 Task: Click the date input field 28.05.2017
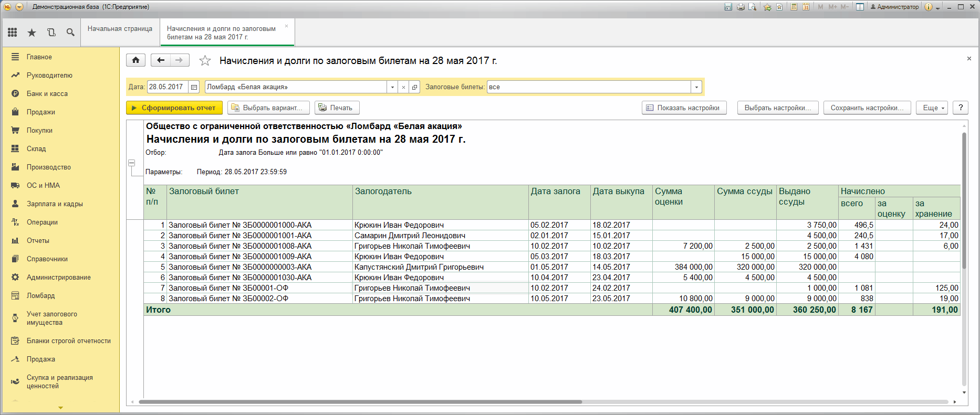[x=168, y=87]
